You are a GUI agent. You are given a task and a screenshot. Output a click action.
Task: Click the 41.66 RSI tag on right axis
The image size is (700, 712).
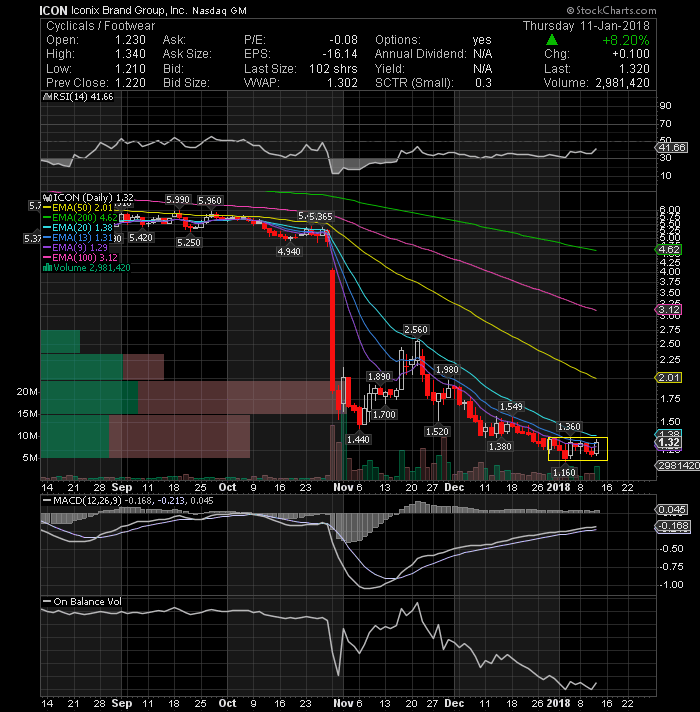pos(672,148)
